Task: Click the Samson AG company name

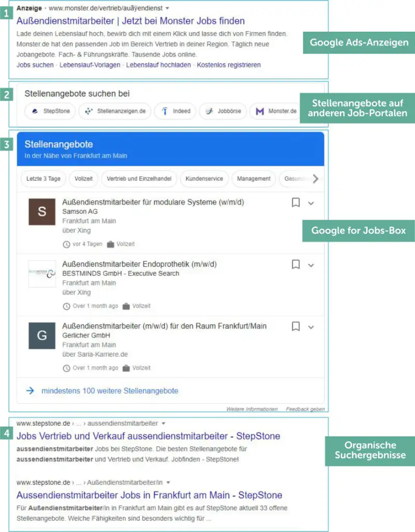Action: click(80, 211)
